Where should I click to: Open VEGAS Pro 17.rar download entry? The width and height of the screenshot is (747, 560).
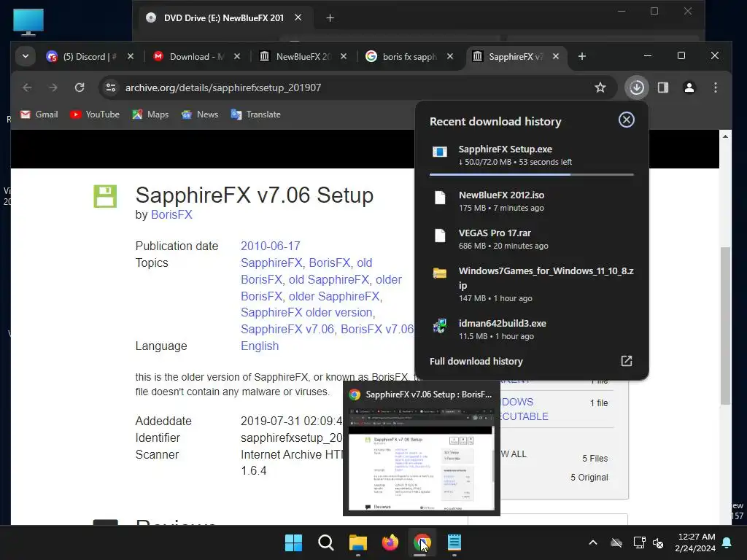tap(532, 239)
